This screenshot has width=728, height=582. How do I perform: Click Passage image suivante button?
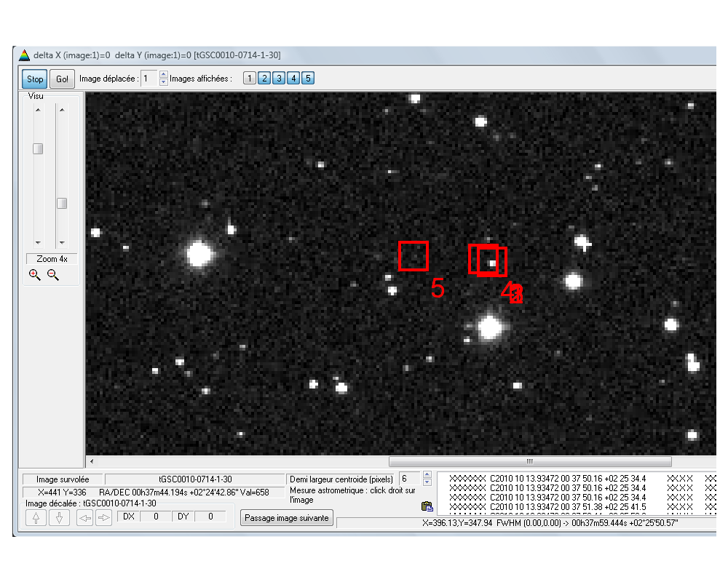(x=287, y=518)
